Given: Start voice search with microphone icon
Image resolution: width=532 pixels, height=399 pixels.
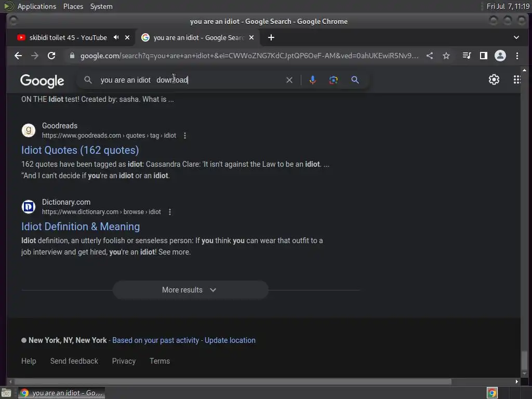Looking at the screenshot, I should [x=313, y=79].
